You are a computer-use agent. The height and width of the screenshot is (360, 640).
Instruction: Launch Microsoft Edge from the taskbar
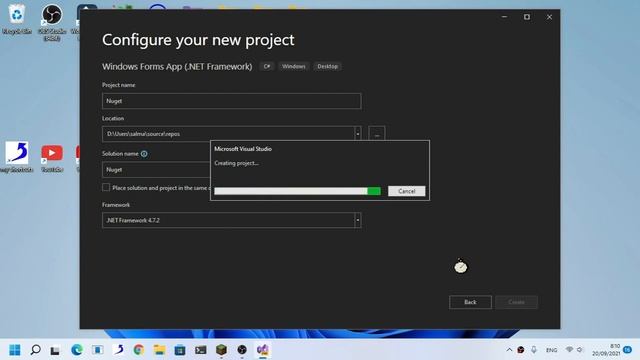(x=77, y=350)
